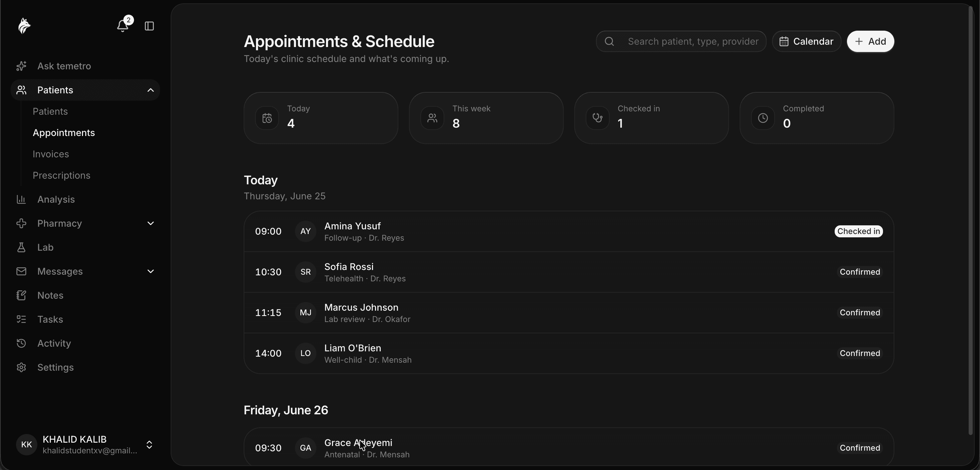
Task: Click the 10:30 appointment time
Action: coord(268,272)
